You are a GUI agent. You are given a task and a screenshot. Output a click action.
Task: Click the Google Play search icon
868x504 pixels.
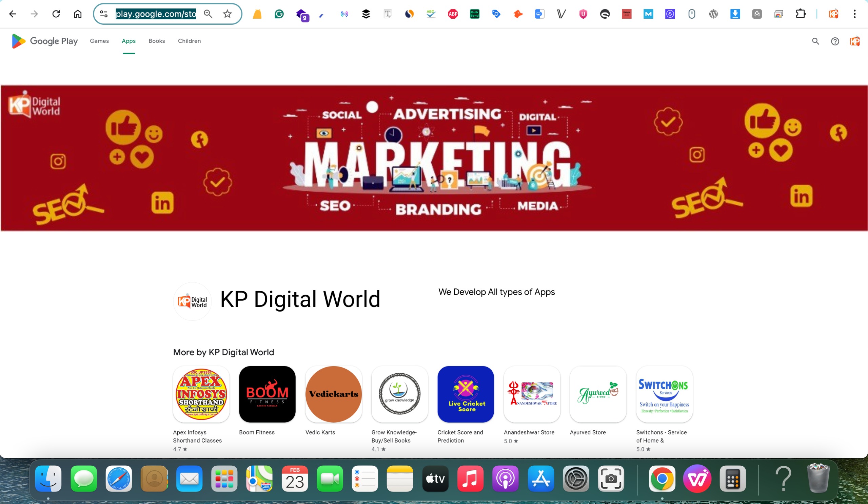[x=815, y=41]
